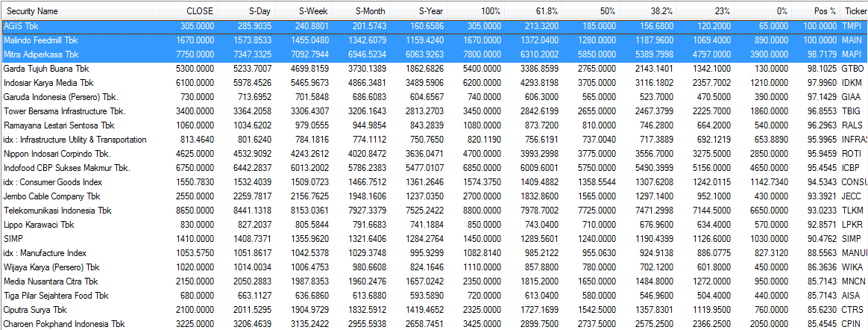This screenshot has height=330, width=868.
Task: Click the GIAA ticker cell
Action: point(852,97)
